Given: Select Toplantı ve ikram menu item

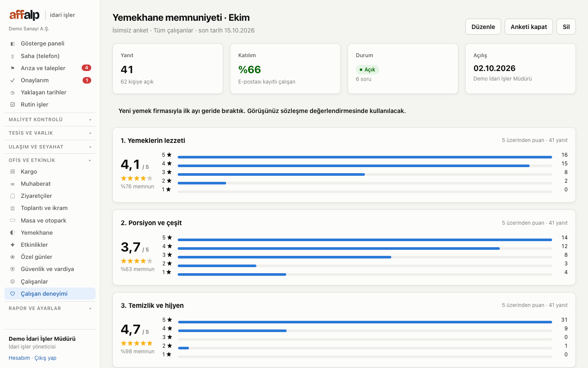Looking at the screenshot, I should pyautogui.click(x=50, y=208).
